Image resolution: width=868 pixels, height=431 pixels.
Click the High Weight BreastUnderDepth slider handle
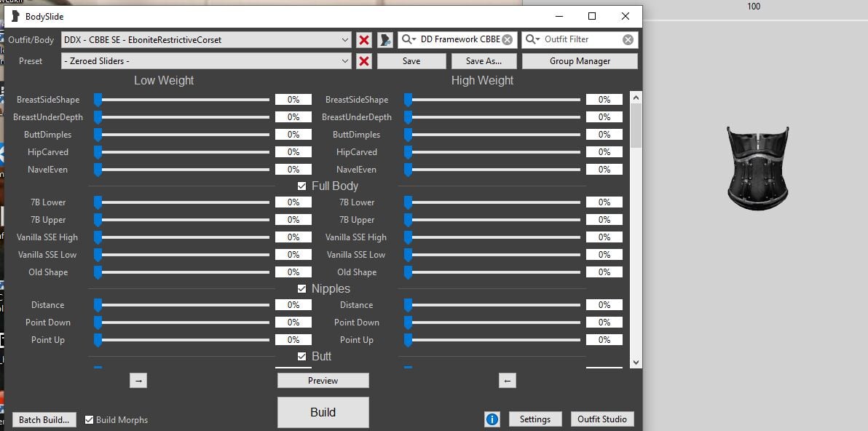[x=408, y=117]
